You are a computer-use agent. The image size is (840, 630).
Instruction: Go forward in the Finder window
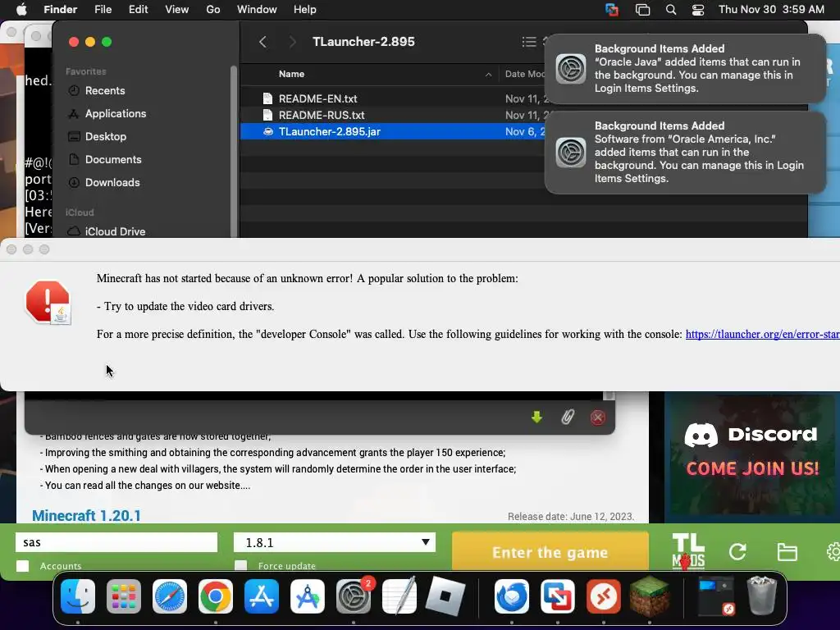coord(292,42)
